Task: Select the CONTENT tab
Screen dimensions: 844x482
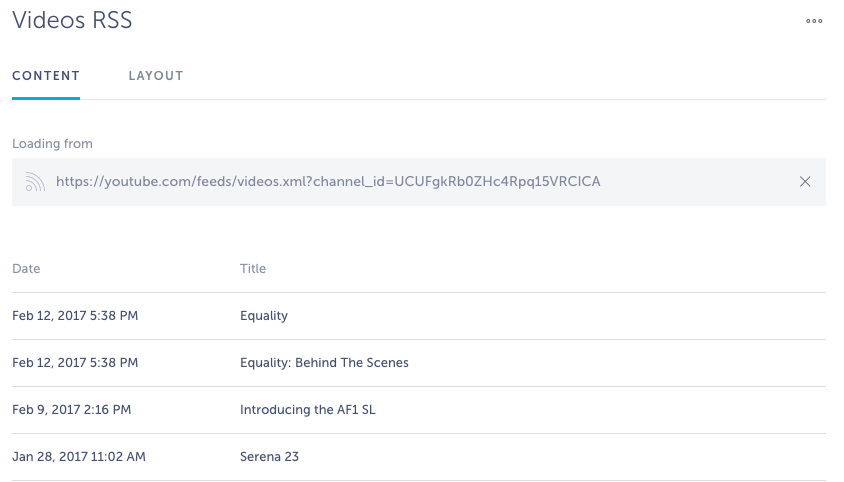Action: [46, 76]
